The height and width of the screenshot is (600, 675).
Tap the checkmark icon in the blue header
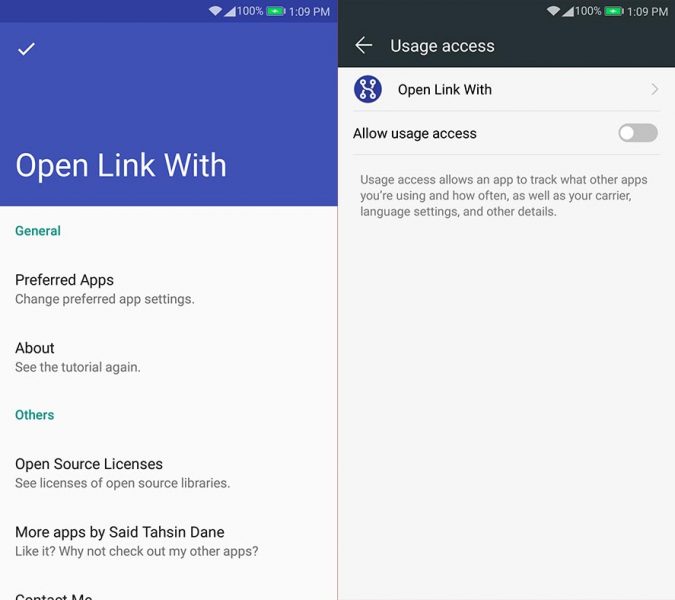point(26,49)
